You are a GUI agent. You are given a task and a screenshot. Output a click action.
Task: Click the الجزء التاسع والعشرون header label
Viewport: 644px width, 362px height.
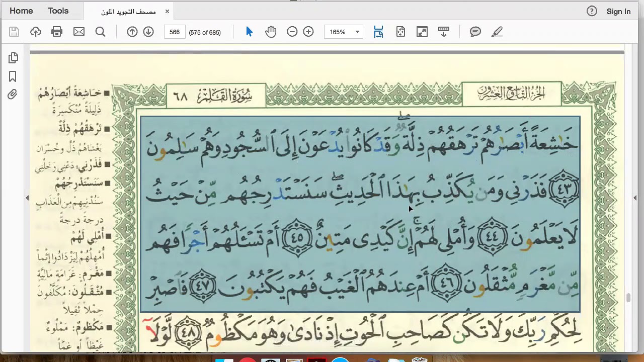click(x=511, y=94)
